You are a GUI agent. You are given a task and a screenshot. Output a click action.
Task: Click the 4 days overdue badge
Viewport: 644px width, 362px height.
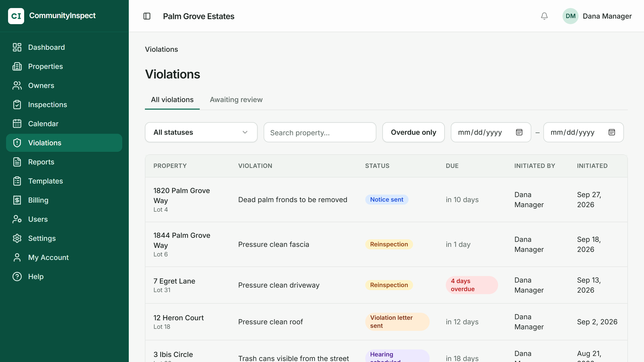[471, 285]
